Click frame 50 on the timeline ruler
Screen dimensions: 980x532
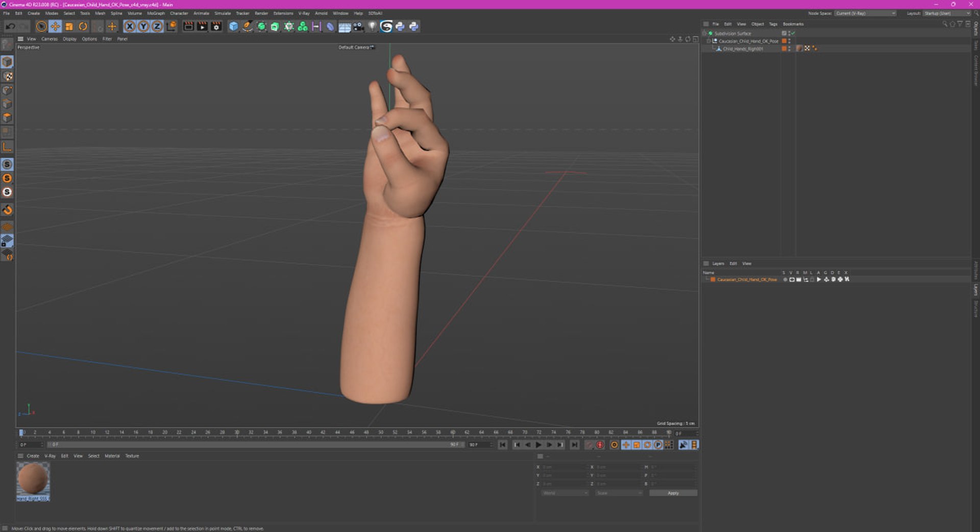click(x=381, y=433)
